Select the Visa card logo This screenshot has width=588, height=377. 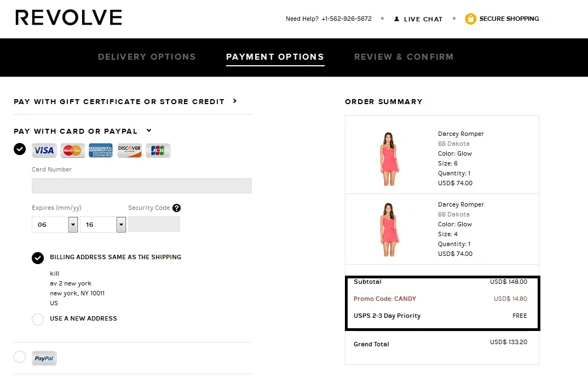coord(44,150)
